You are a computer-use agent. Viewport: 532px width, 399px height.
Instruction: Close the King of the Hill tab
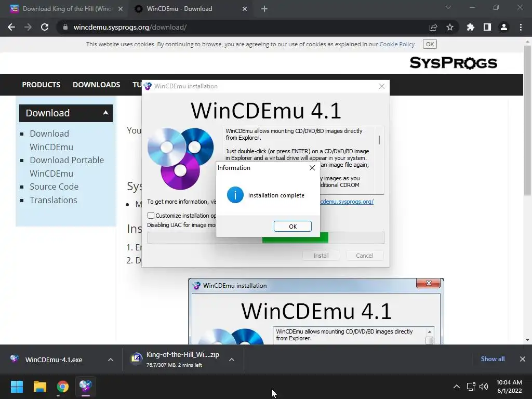(x=121, y=9)
